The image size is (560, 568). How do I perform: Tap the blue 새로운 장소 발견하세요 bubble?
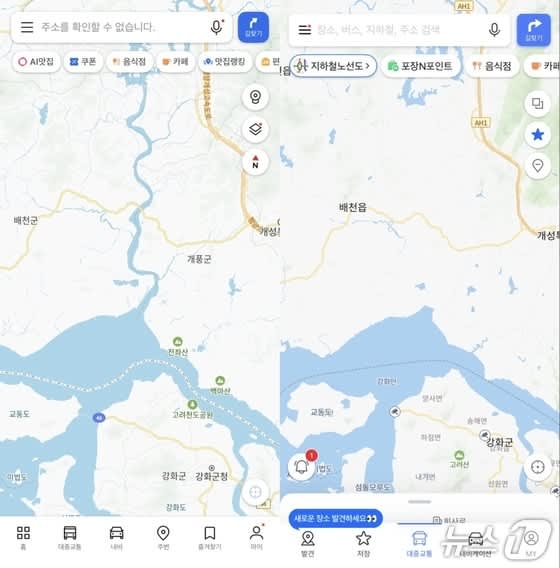click(x=335, y=519)
